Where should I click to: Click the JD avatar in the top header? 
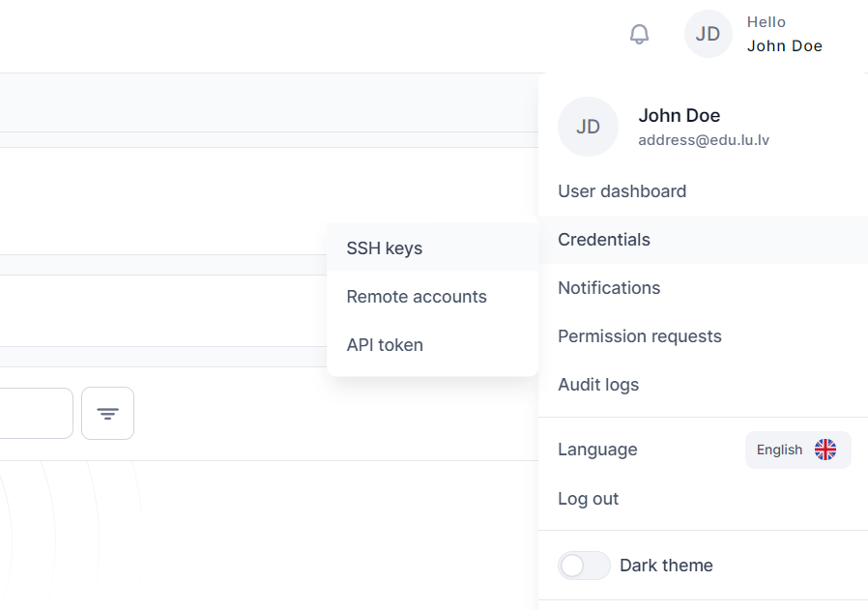[x=708, y=35]
